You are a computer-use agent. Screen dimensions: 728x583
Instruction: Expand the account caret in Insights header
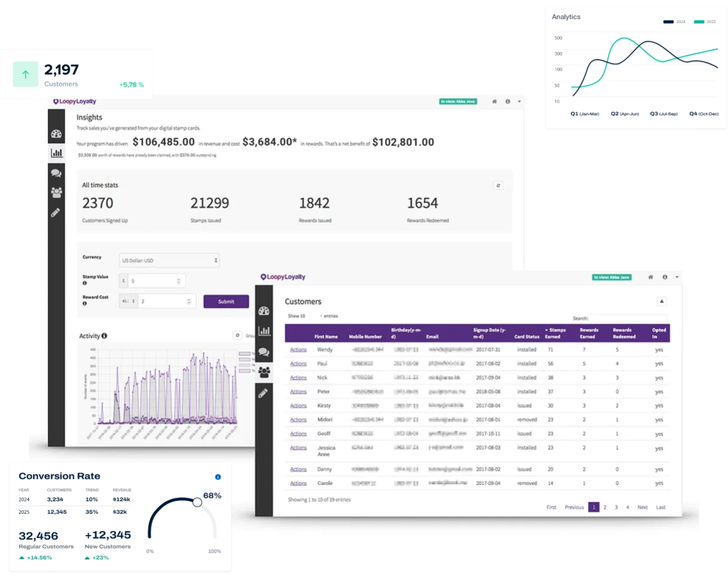(x=519, y=102)
